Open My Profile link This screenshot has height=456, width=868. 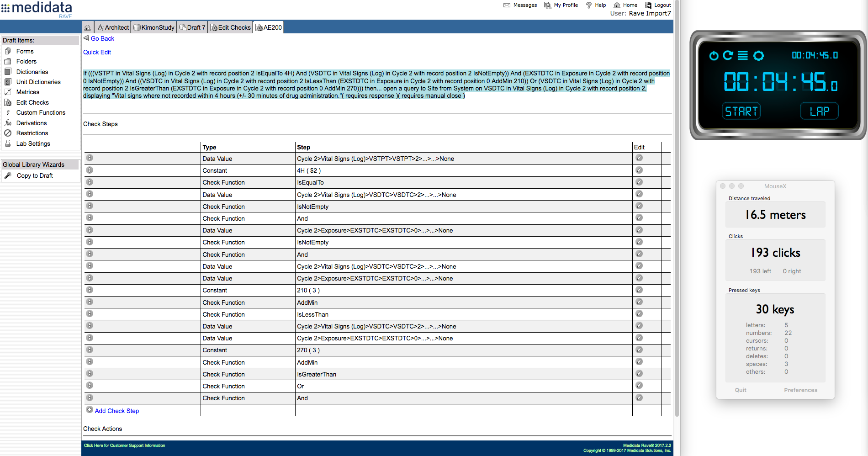pos(566,5)
